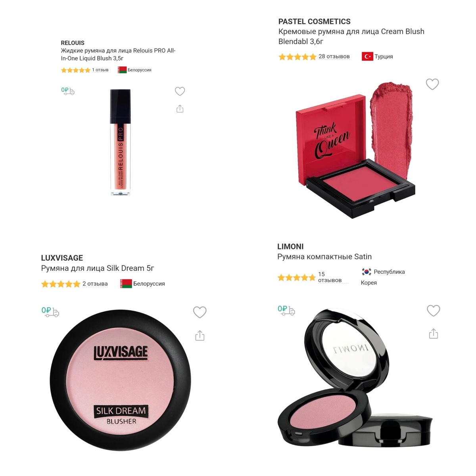Click free delivery truck icon on Relouis
The image size is (476, 476).
(x=68, y=91)
